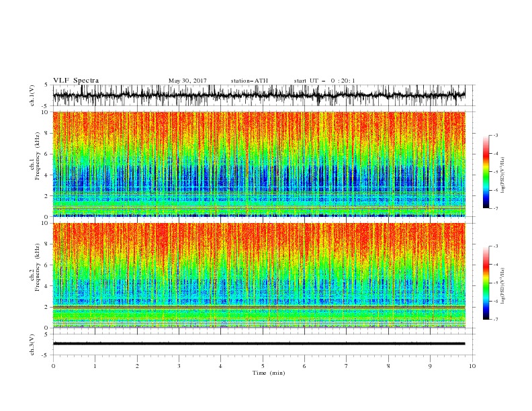Click inside the ch.2 spectrogram panel
The image size is (532, 411).
click(259, 275)
